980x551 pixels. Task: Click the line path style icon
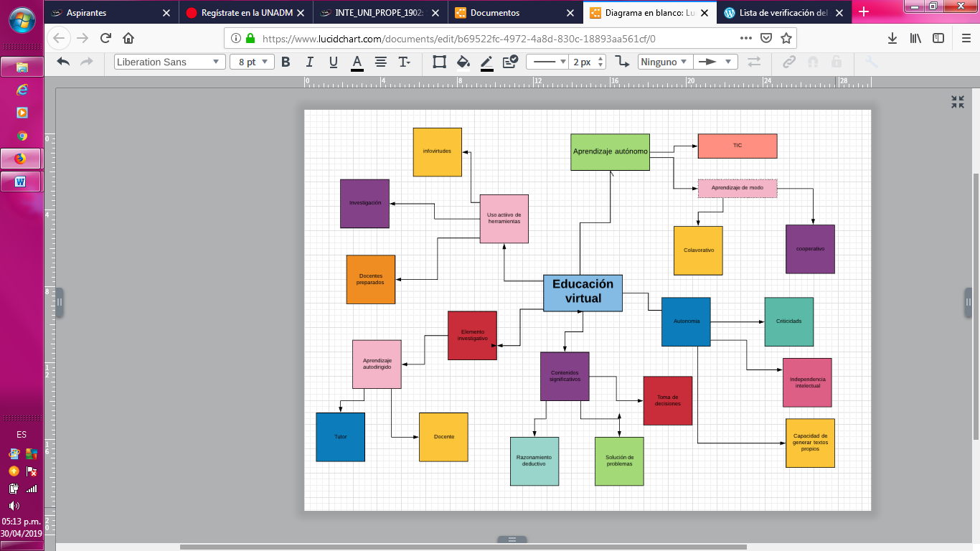pos(622,62)
